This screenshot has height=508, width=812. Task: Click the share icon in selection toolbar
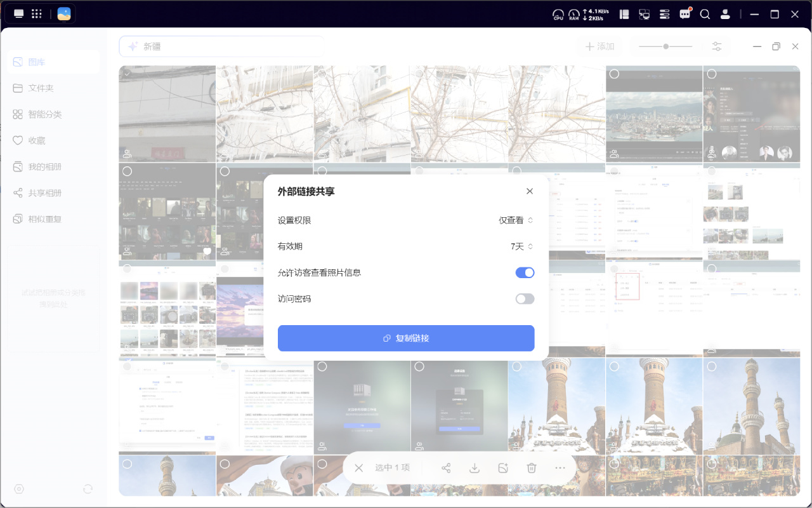point(446,468)
